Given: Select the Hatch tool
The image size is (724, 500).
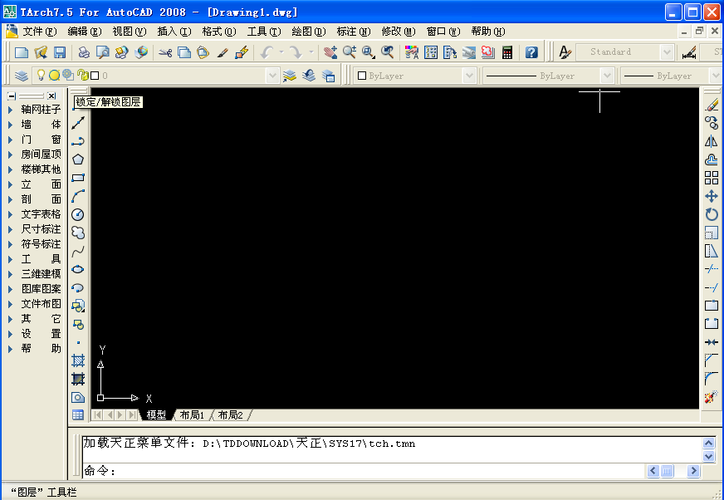Looking at the screenshot, I should click(78, 360).
